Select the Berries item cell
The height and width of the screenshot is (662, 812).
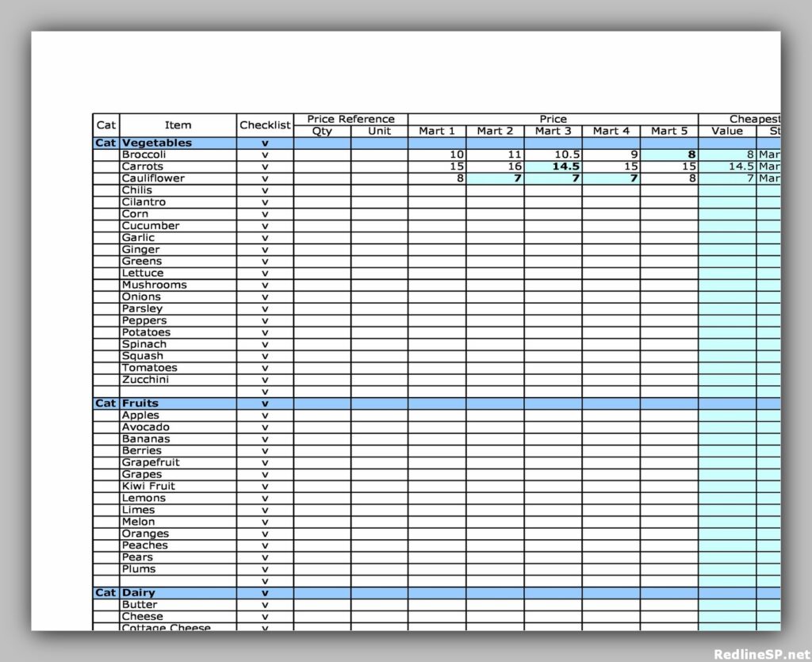coord(178,451)
